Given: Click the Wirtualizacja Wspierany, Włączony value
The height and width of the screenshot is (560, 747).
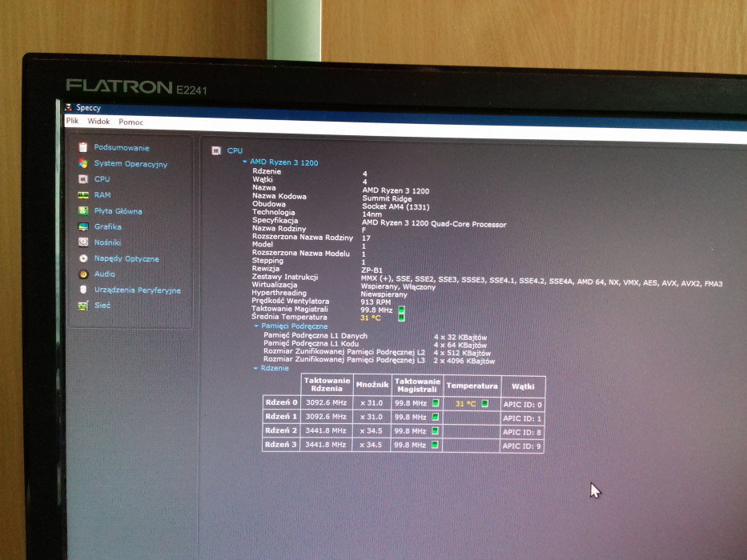Looking at the screenshot, I should [x=398, y=286].
